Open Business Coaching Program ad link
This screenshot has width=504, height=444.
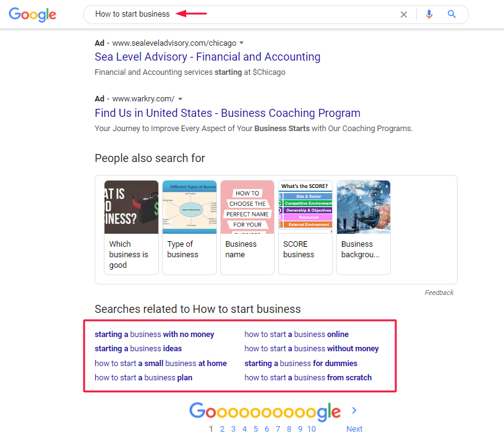click(x=227, y=113)
